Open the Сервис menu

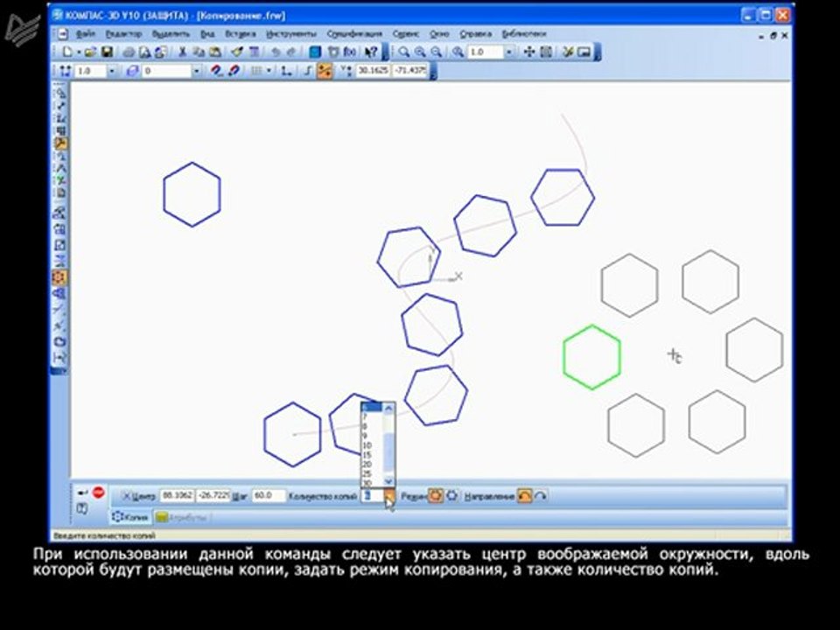coord(406,34)
